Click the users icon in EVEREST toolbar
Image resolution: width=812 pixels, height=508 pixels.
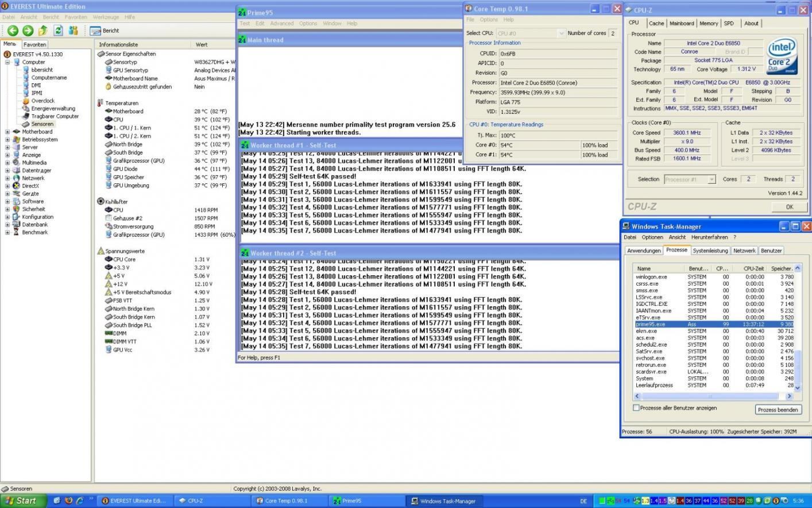click(73, 30)
